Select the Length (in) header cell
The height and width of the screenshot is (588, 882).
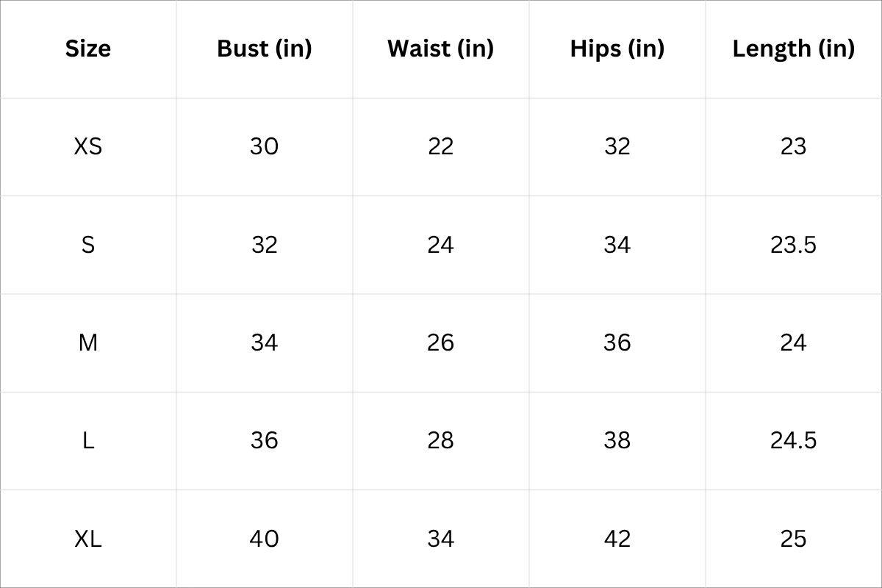pos(793,49)
